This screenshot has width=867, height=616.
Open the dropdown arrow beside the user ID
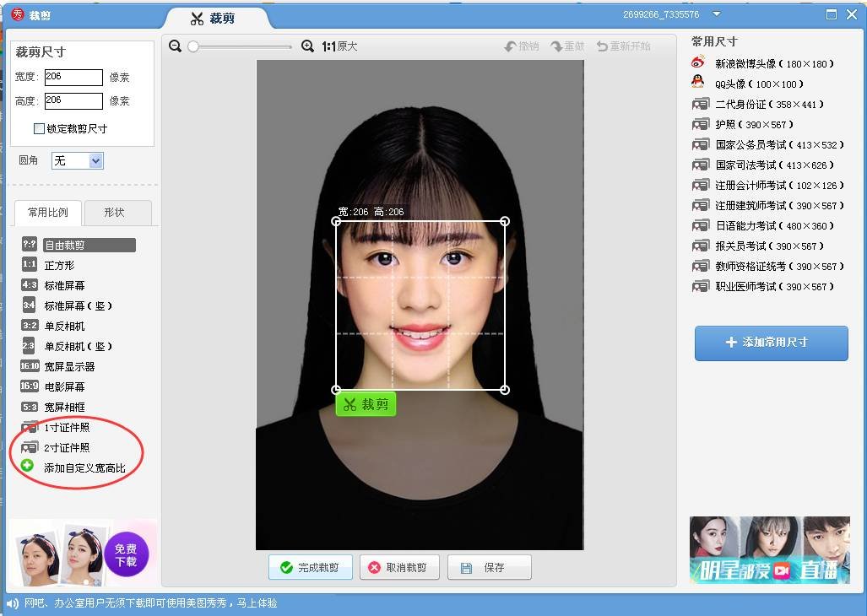click(717, 14)
